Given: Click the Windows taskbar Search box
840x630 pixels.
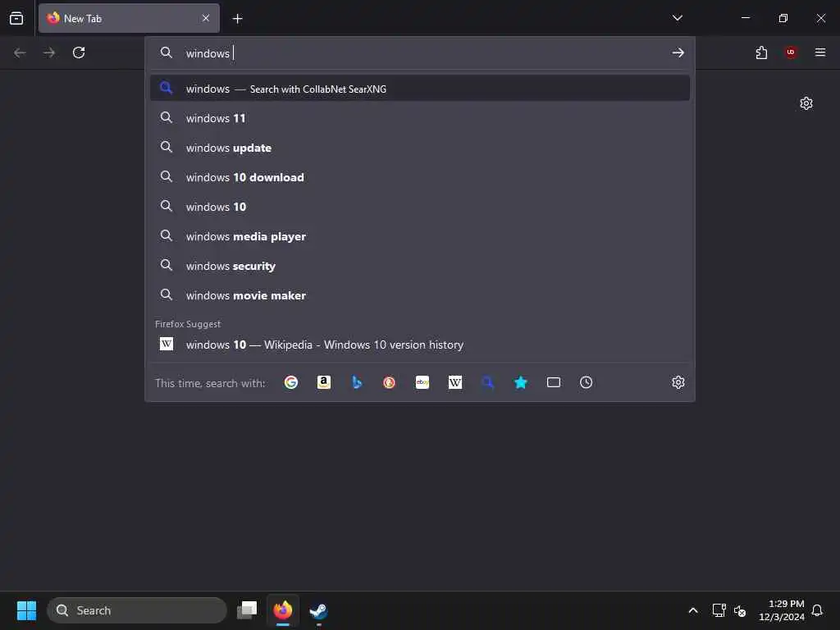Looking at the screenshot, I should (137, 610).
